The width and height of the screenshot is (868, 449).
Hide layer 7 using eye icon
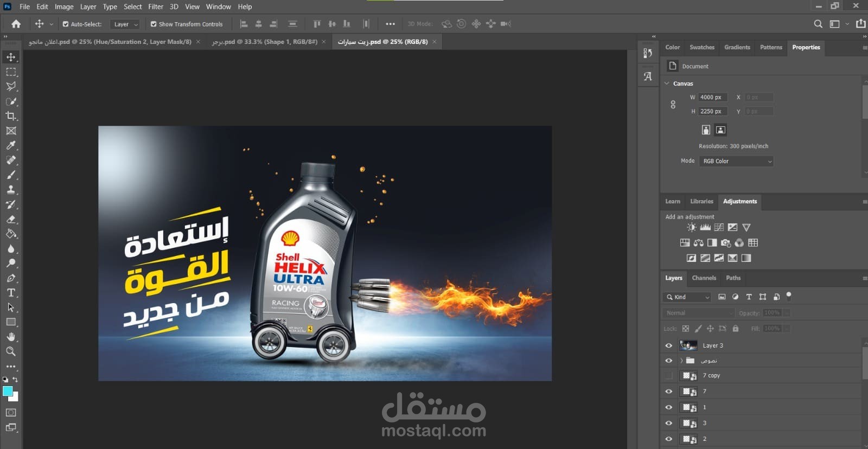[x=668, y=392]
